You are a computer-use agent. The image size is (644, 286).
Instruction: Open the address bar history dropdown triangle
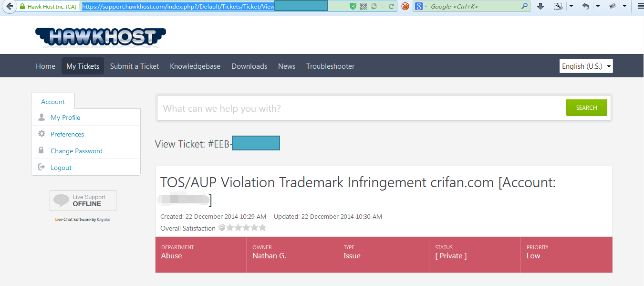pyautogui.click(x=383, y=7)
